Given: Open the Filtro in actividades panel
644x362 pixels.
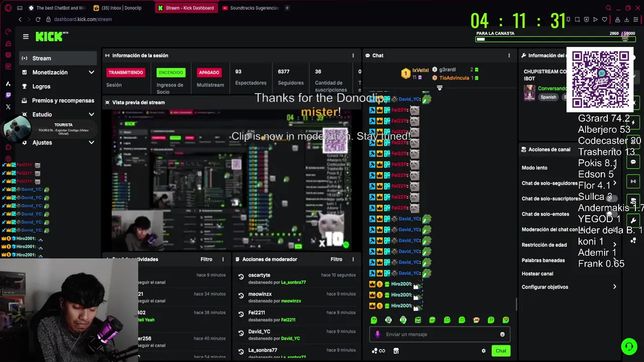Looking at the screenshot, I should click(206, 259).
